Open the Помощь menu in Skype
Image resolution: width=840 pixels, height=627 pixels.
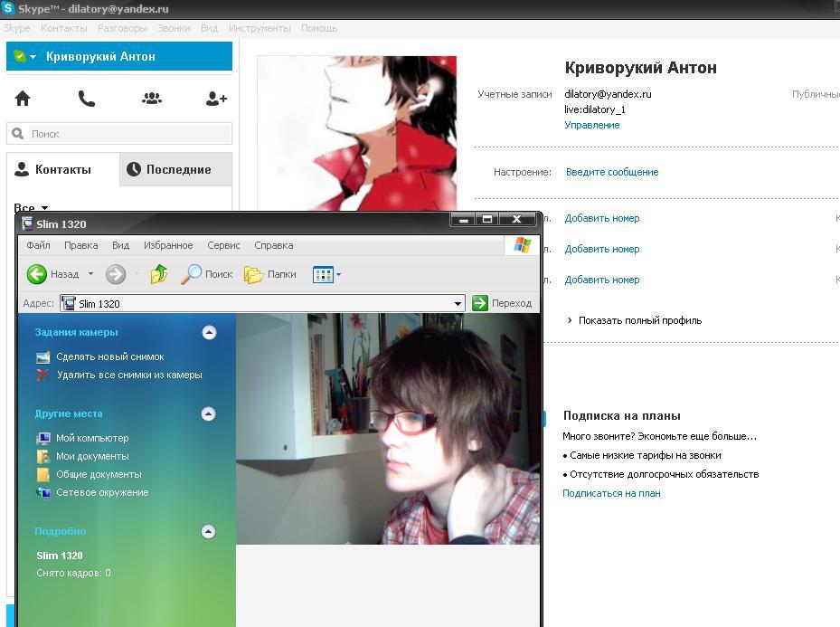click(319, 28)
